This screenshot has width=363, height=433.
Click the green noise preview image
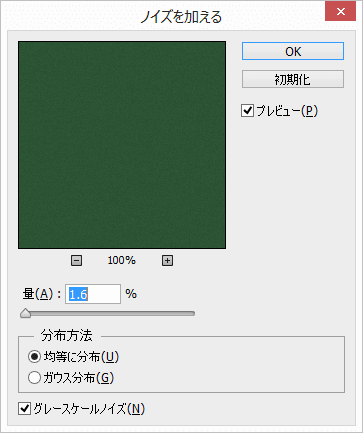(122, 145)
